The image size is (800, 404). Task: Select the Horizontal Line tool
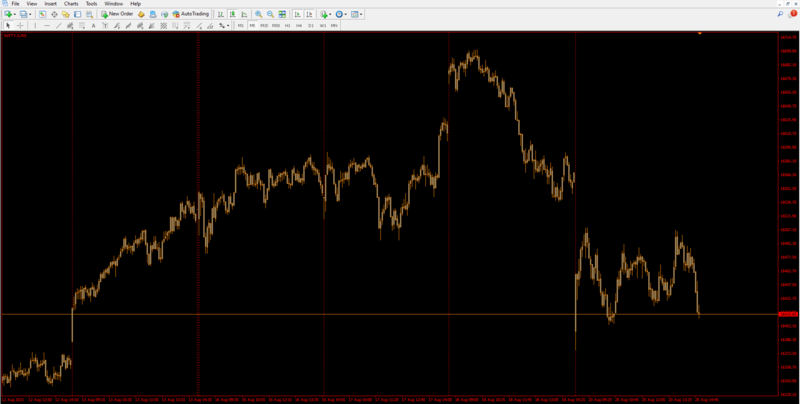pos(47,26)
